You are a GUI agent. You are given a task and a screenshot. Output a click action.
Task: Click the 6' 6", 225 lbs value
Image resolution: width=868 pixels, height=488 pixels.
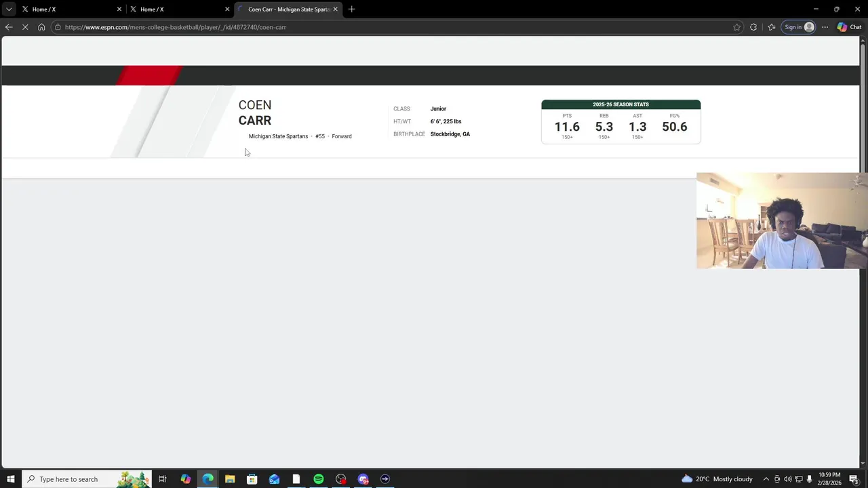point(446,121)
